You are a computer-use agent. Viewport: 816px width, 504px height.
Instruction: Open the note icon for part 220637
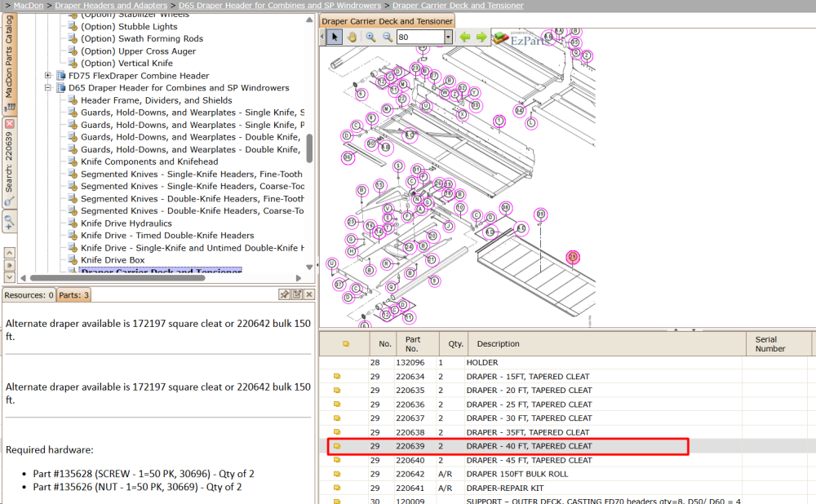coord(337,418)
